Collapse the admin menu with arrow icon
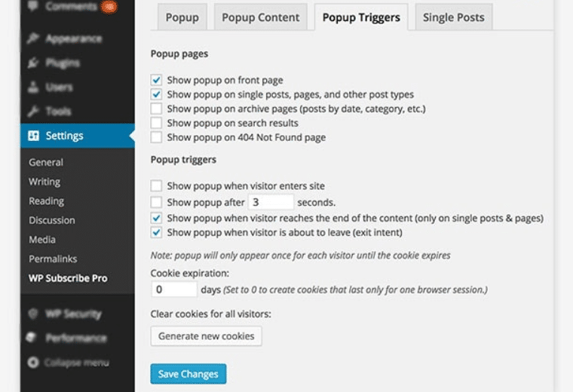 pos(33,363)
